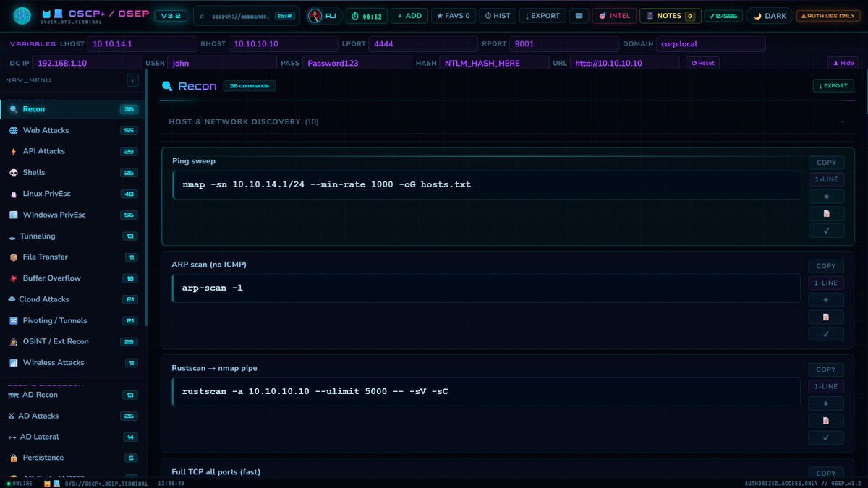Hide the variables panel
Viewport: 868px width, 488px height.
(843, 63)
